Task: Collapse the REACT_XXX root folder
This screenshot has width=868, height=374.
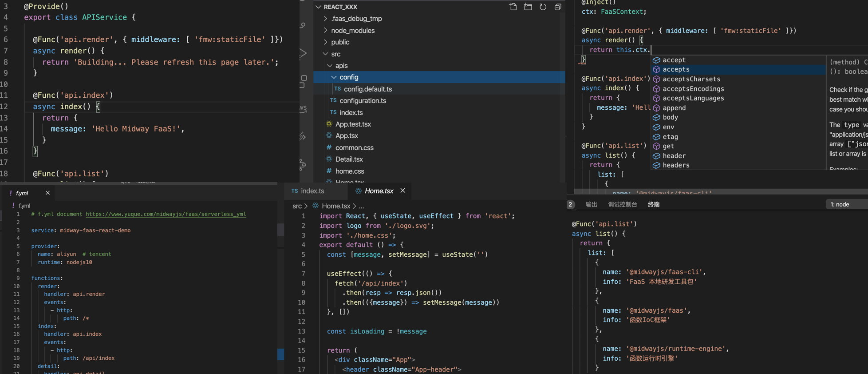Action: click(318, 7)
